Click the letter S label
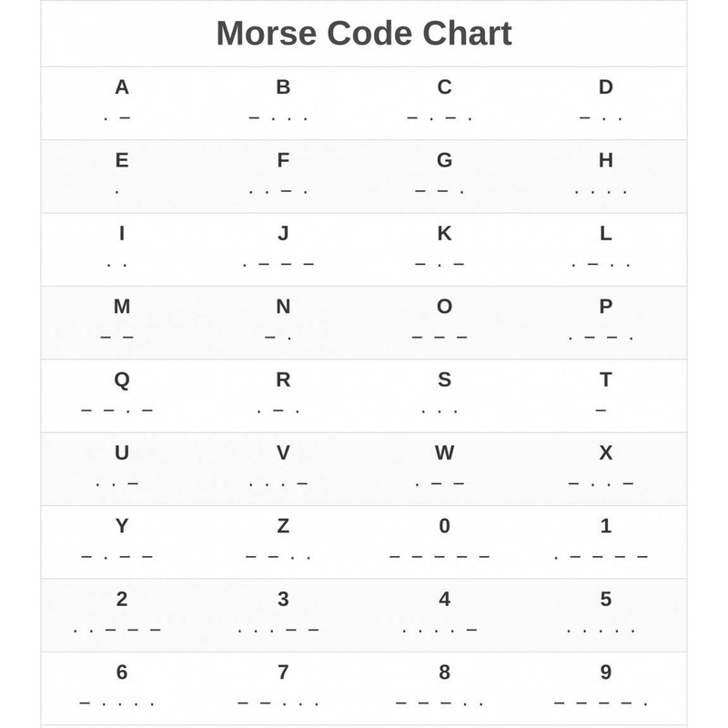The height and width of the screenshot is (728, 728). pyautogui.click(x=444, y=379)
